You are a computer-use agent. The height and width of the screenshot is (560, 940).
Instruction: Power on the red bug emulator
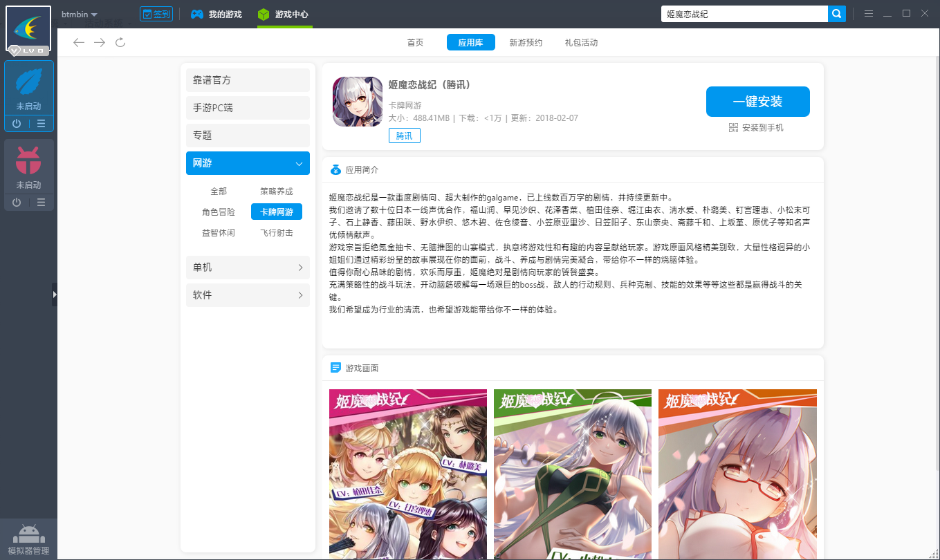(17, 202)
